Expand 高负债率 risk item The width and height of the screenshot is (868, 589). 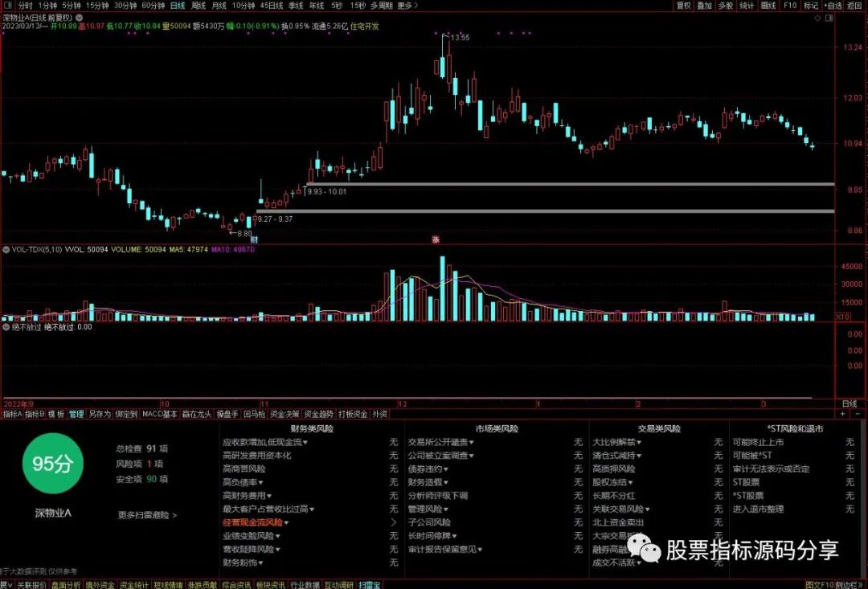[244, 483]
